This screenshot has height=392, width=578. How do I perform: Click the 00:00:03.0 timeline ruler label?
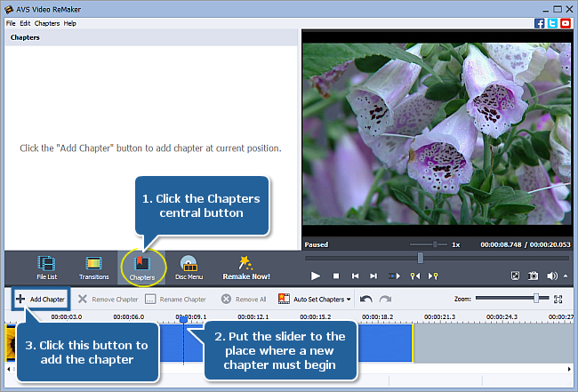point(67,316)
